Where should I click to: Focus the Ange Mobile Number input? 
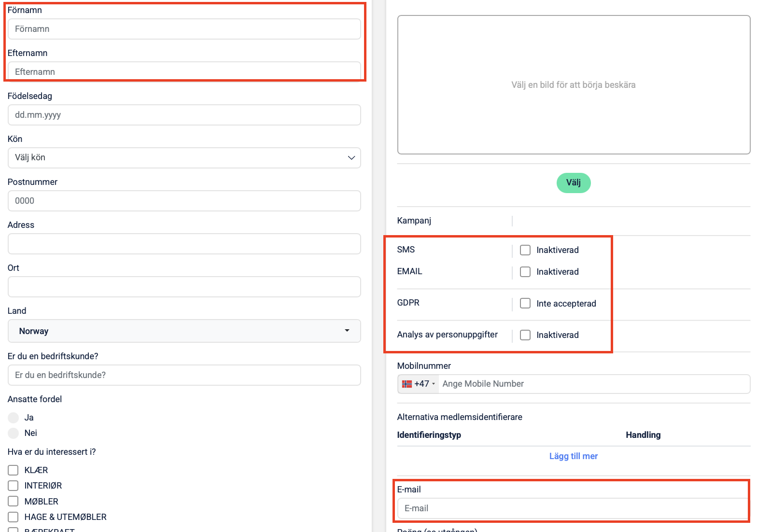[593, 384]
